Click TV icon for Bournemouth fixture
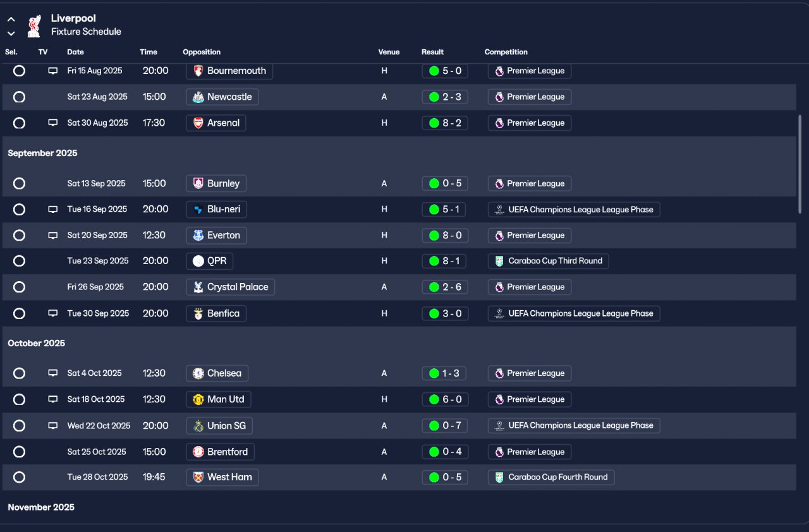The height and width of the screenshot is (532, 809). tap(53, 71)
